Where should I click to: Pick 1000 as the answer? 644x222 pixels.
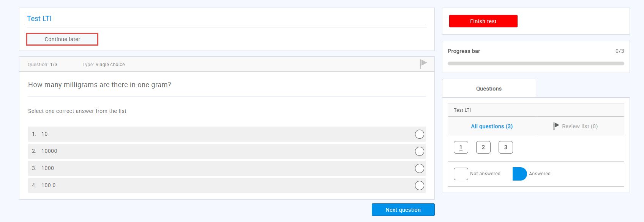point(419,168)
